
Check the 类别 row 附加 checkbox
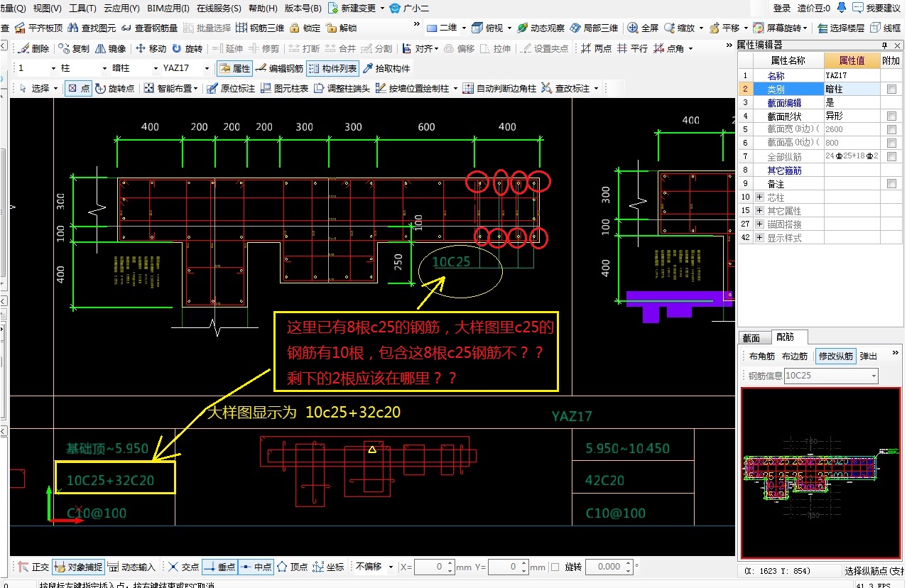point(891,89)
